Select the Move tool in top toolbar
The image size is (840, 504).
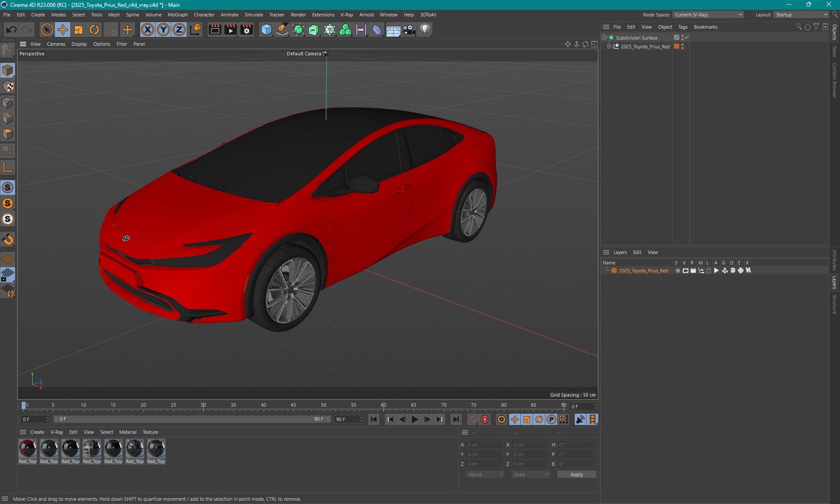63,30
